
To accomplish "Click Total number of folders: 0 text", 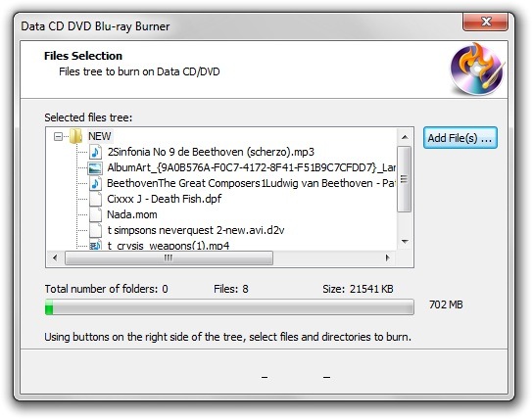I will 106,289.
